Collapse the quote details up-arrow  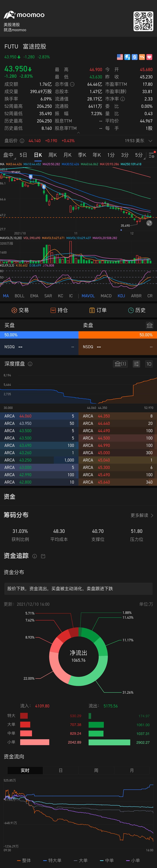(78, 133)
